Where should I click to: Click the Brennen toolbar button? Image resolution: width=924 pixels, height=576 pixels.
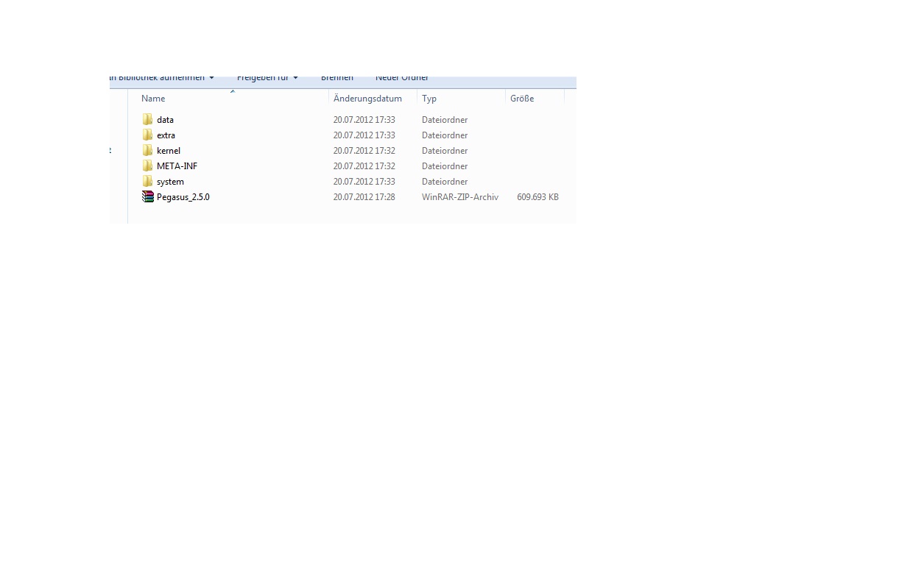337,79
